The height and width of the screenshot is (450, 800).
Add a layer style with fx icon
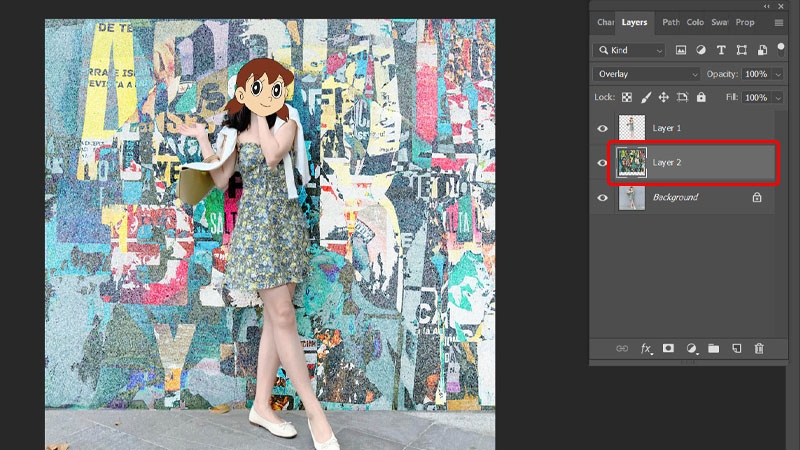646,348
